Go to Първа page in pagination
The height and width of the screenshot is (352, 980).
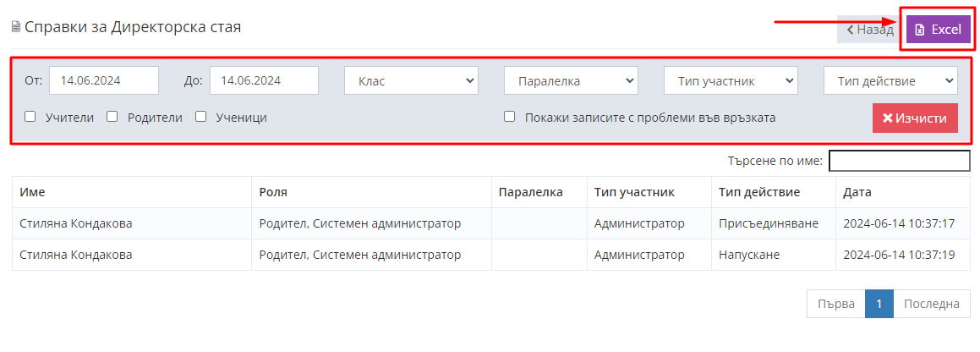(835, 304)
